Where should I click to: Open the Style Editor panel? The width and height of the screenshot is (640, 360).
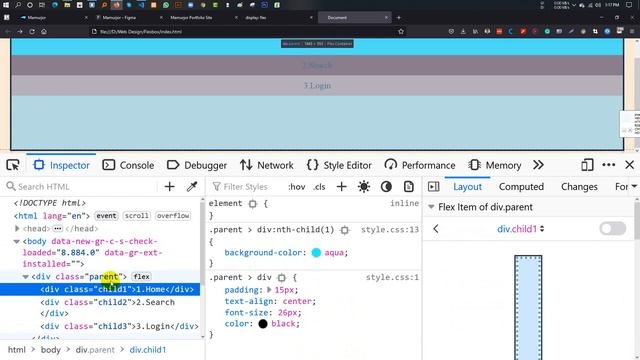click(339, 165)
